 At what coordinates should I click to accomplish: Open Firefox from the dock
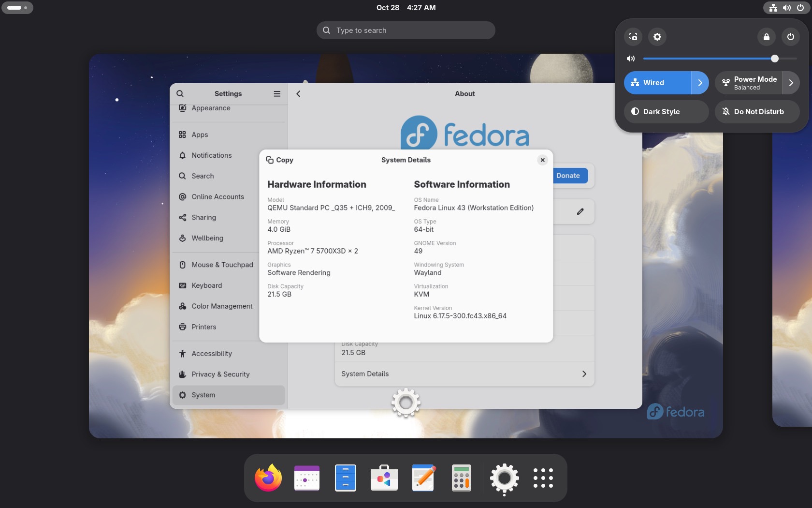268,478
